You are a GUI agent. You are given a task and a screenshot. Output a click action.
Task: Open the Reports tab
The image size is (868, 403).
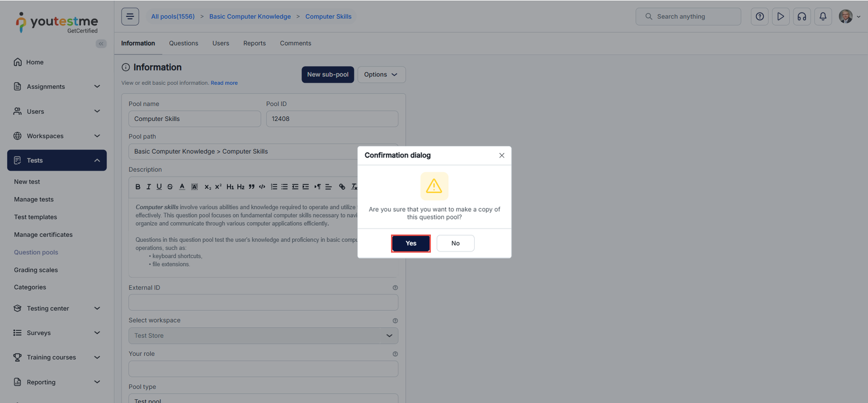point(254,43)
